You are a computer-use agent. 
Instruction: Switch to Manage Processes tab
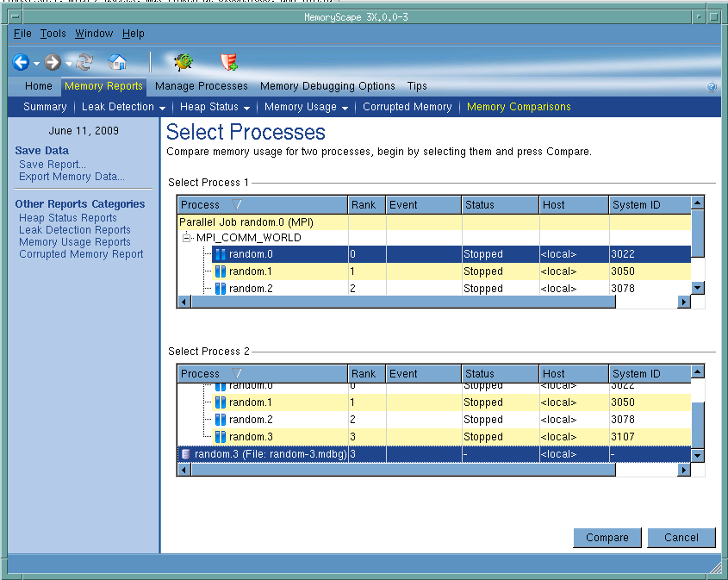click(201, 86)
